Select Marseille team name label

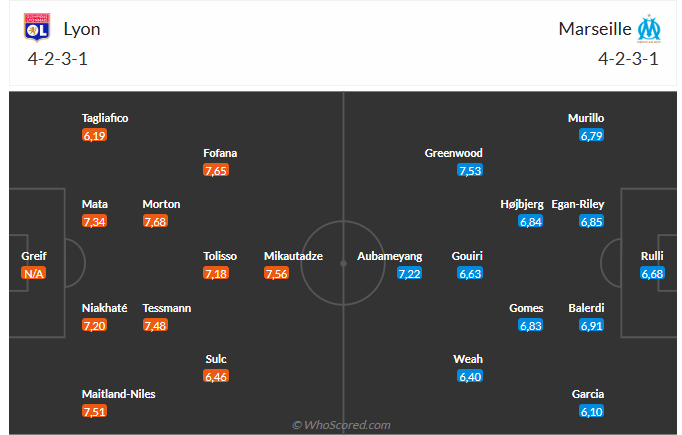(x=593, y=29)
